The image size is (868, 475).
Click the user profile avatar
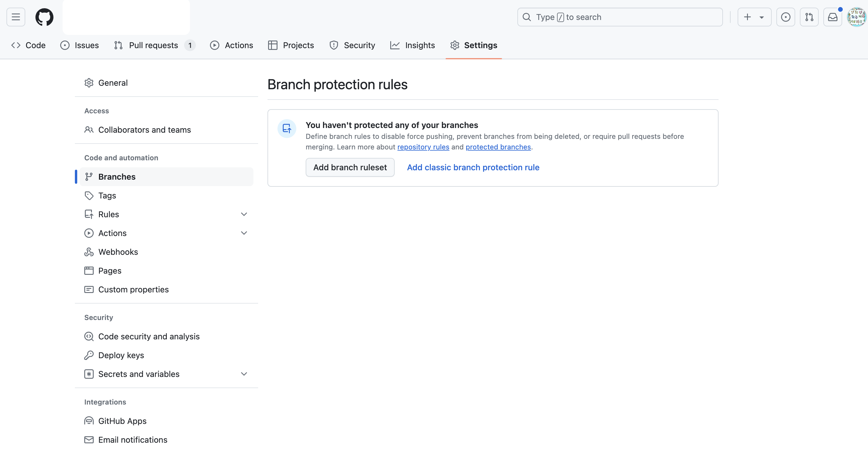tap(856, 17)
